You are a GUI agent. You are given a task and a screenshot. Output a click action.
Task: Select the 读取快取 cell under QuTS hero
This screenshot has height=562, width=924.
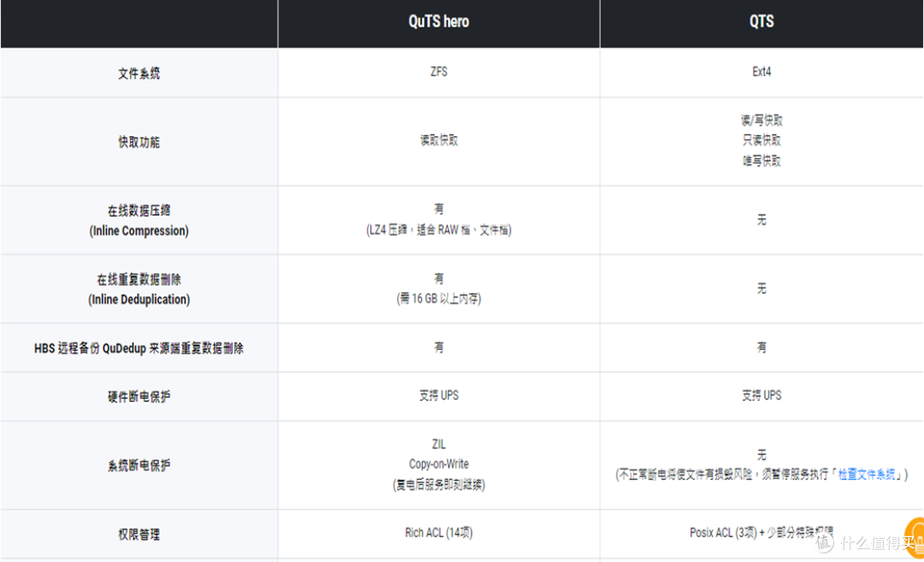click(x=438, y=140)
